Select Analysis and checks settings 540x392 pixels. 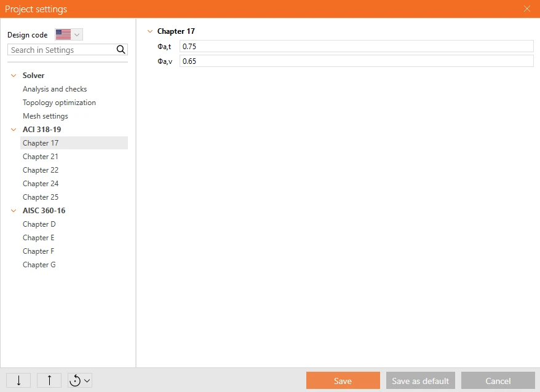[55, 89]
